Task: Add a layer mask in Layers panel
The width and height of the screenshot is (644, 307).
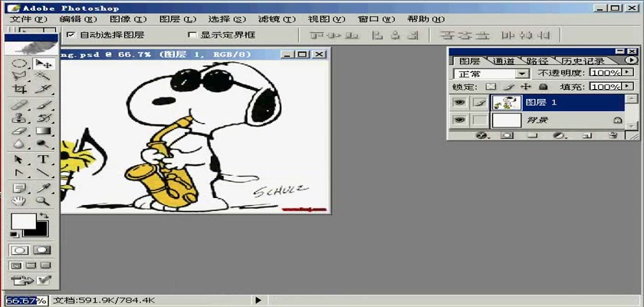Action: coord(508,135)
